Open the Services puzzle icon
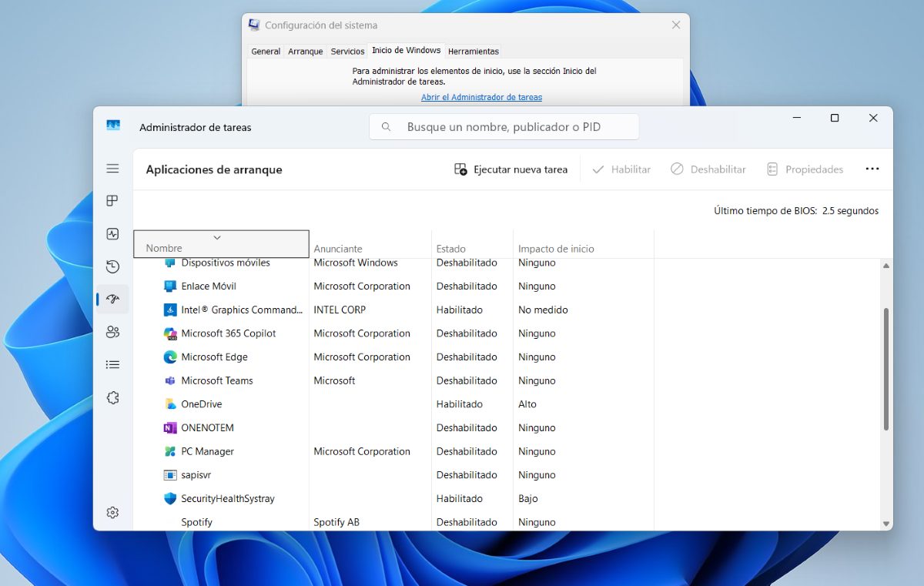 click(112, 398)
